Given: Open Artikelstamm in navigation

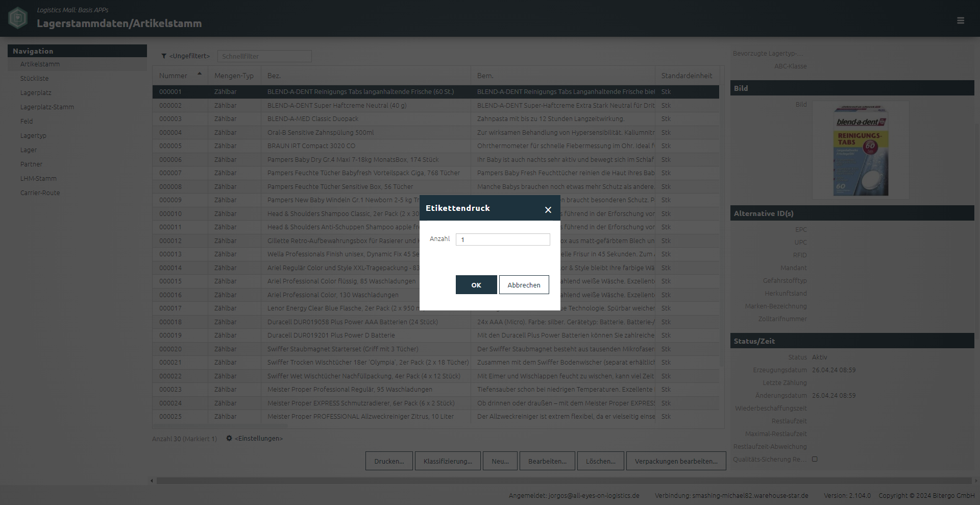Looking at the screenshot, I should 40,64.
